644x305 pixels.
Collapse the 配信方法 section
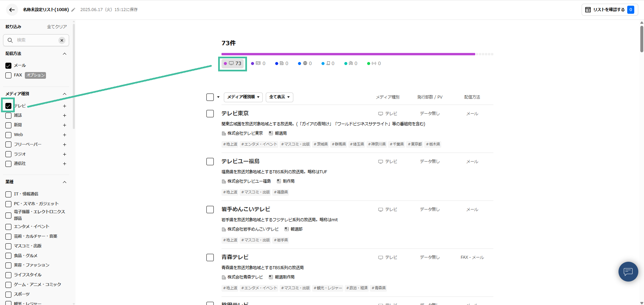pos(64,54)
